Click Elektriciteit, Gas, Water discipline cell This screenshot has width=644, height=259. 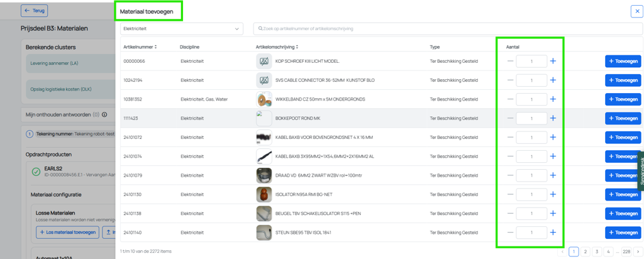[204, 99]
